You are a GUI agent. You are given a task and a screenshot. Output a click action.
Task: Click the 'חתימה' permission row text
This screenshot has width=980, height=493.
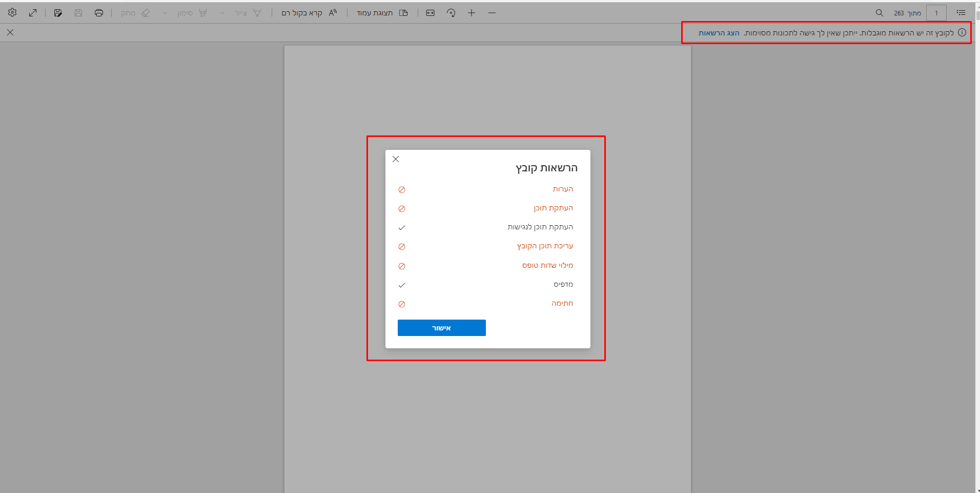click(562, 303)
